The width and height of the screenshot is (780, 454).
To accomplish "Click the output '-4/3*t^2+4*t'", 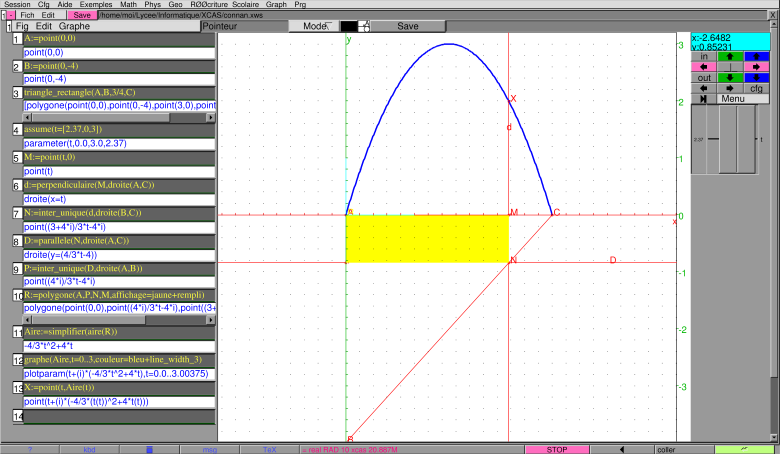I will 119,346.
